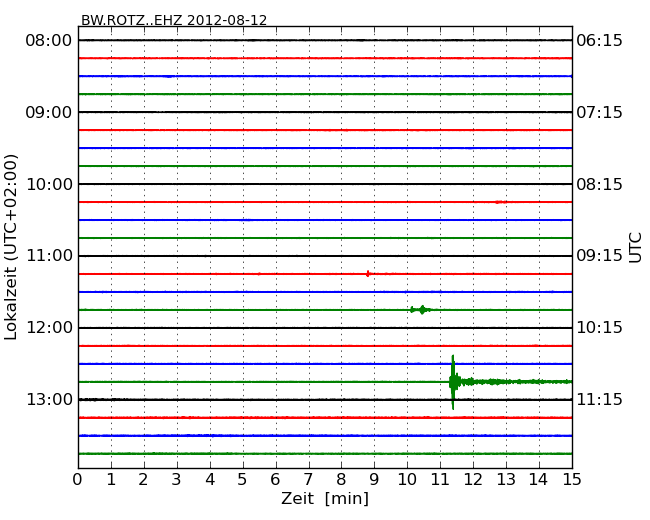
Task: Select the x-axis tick label 5
Action: (x=242, y=479)
